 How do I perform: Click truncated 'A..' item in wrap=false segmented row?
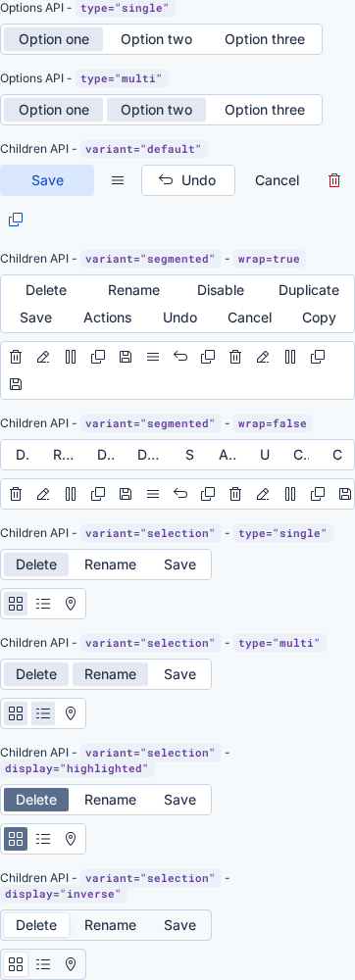click(228, 455)
